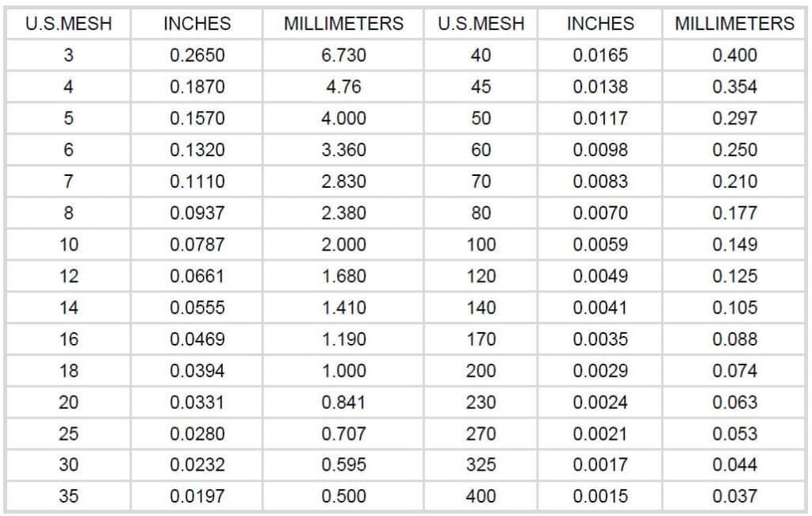Select the 0.0555 inches cell
The image size is (812, 516).
coord(197,308)
